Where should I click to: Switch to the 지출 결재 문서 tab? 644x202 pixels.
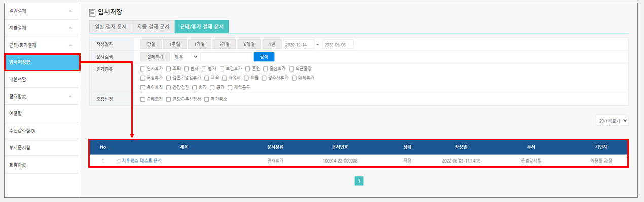pos(153,27)
